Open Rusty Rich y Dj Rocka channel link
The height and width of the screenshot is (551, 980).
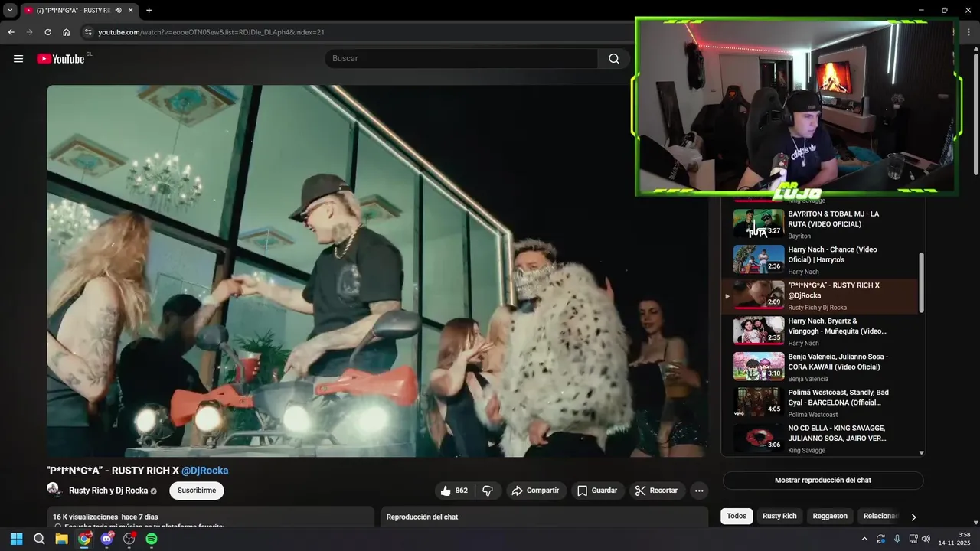(x=108, y=491)
